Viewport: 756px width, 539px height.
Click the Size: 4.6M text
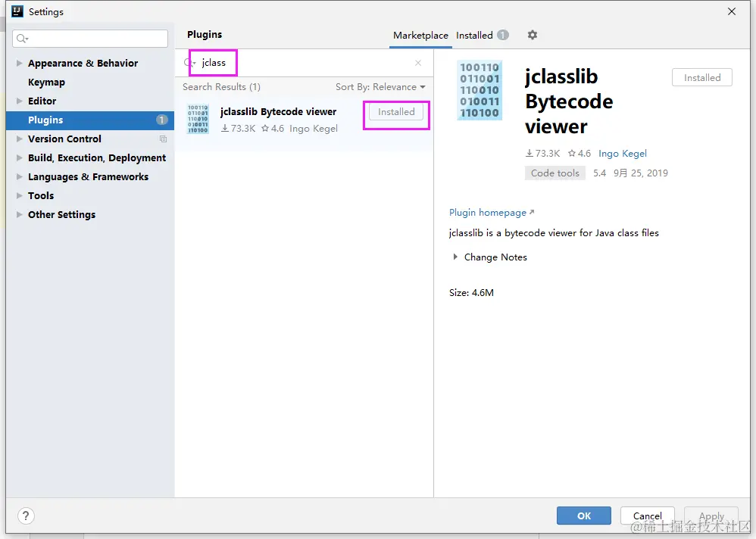(471, 293)
